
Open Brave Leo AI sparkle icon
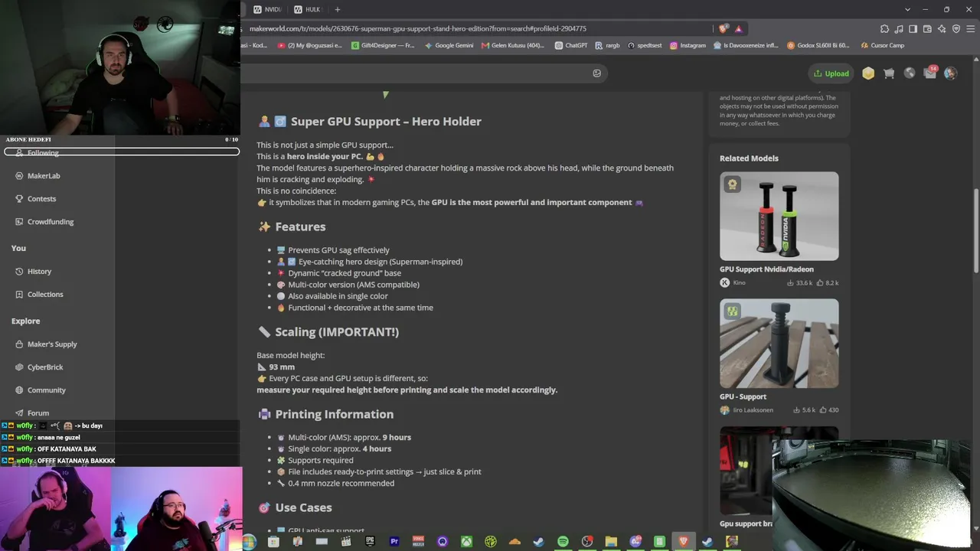click(941, 28)
